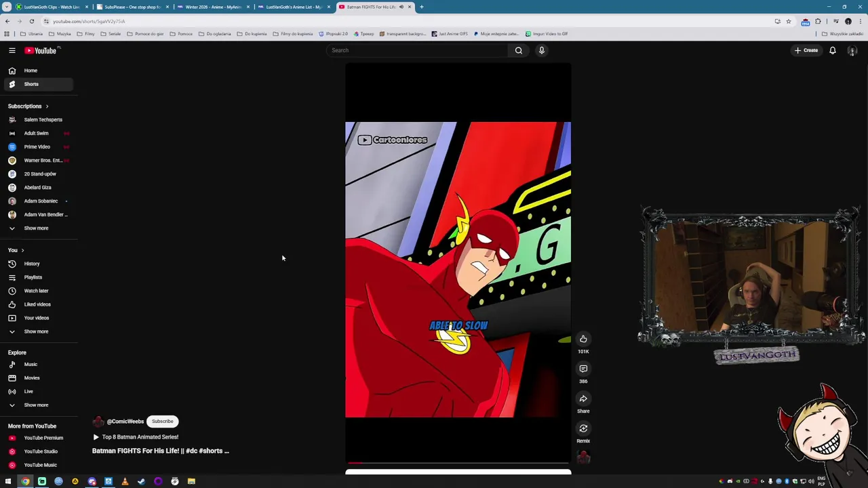Screen dimensions: 868x488
Task: Subscribe to @ComicWeebs
Action: tap(162, 422)
